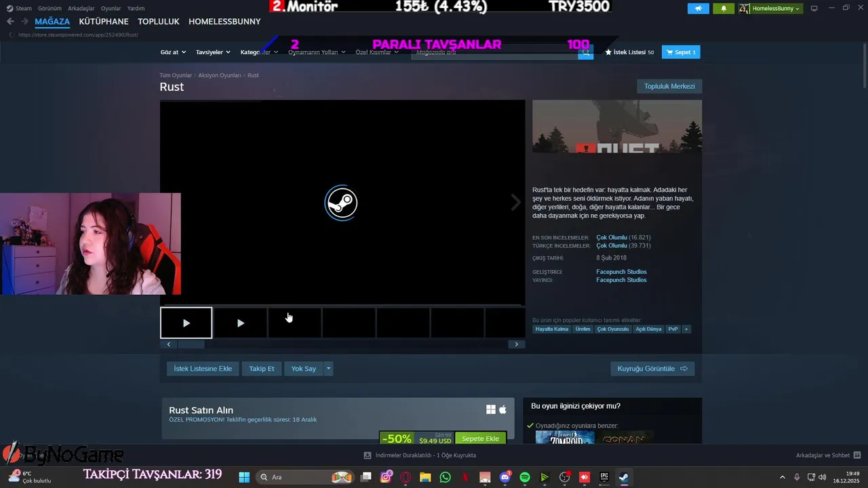This screenshot has width=868, height=488.
Task: Open the Sepet cart button
Action: tap(681, 52)
